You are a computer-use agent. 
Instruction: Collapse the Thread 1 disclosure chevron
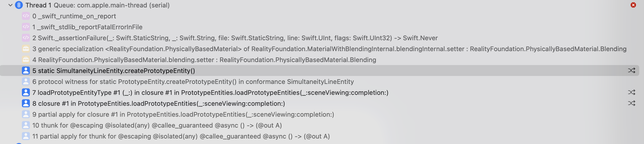(x=10, y=5)
